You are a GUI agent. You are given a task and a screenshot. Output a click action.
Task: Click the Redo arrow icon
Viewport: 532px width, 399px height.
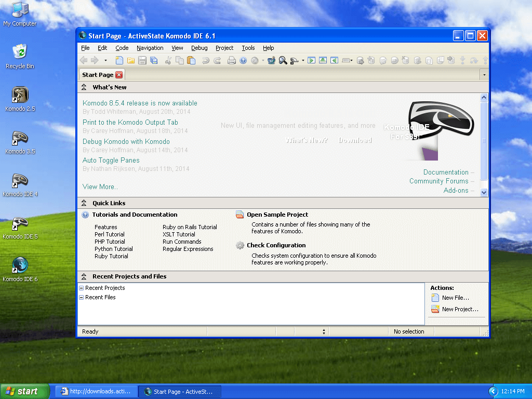click(x=217, y=60)
